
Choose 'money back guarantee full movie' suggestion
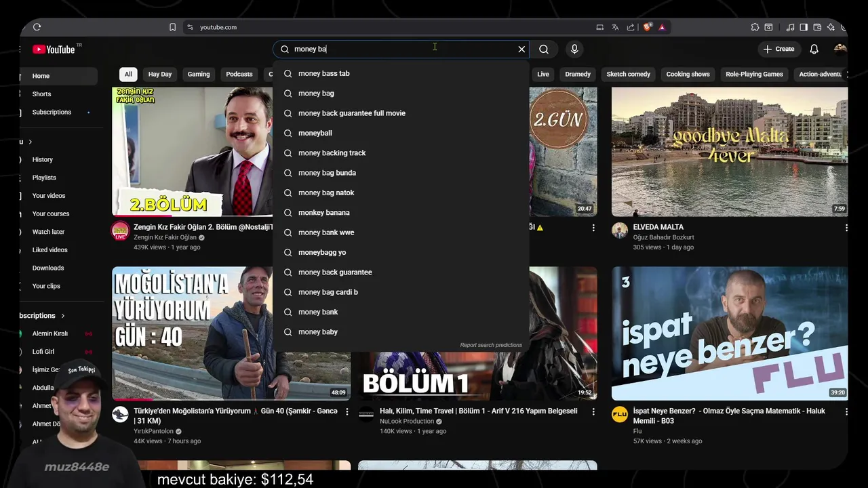point(401,113)
